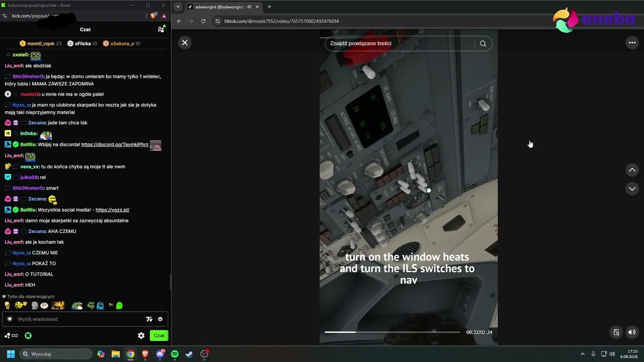
Task: Click the browser back arrow
Action: point(179,21)
